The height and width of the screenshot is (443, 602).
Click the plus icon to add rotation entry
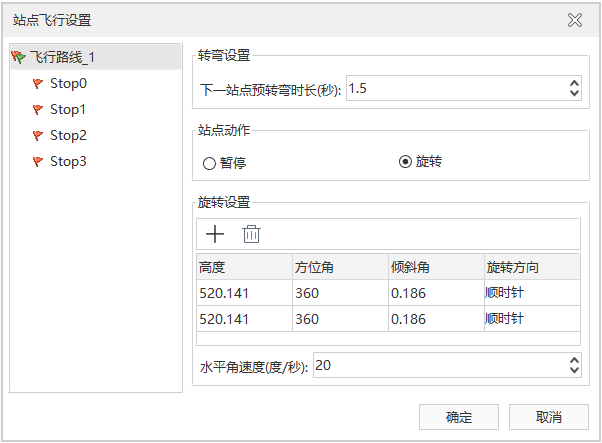pyautogui.click(x=214, y=234)
